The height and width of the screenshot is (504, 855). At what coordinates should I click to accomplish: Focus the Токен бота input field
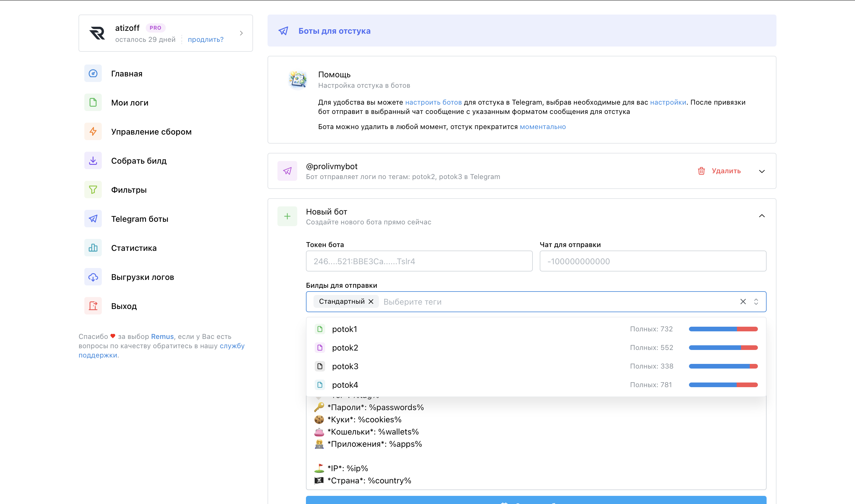click(x=419, y=261)
